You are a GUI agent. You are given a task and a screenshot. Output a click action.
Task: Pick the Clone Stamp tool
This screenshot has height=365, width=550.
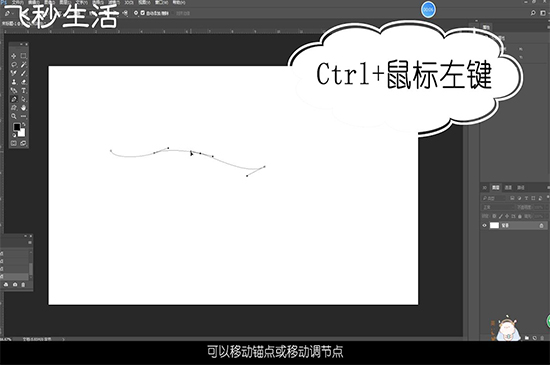[x=14, y=82]
